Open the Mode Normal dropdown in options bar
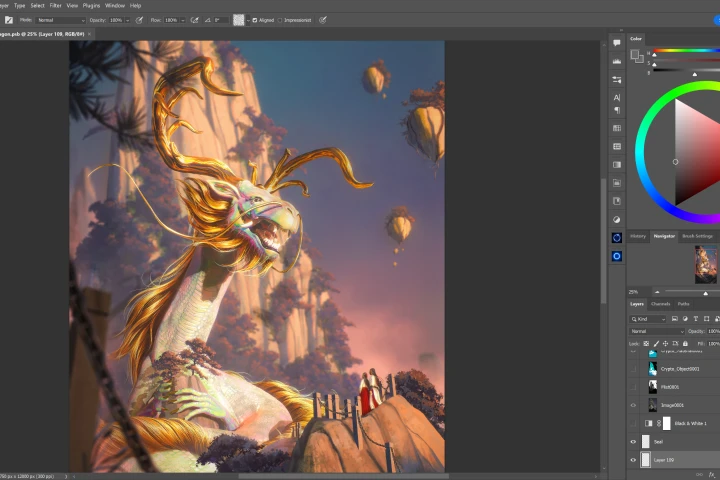The width and height of the screenshot is (720, 480). (x=61, y=20)
